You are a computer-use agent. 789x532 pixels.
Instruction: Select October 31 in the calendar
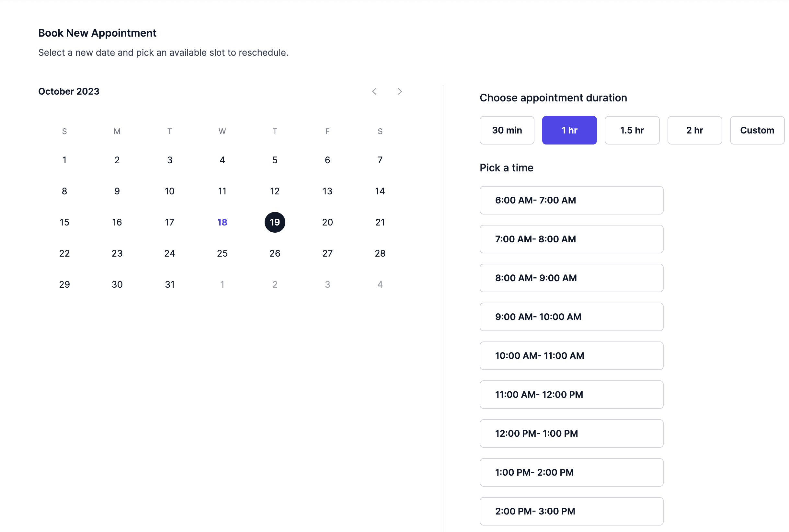pyautogui.click(x=170, y=284)
